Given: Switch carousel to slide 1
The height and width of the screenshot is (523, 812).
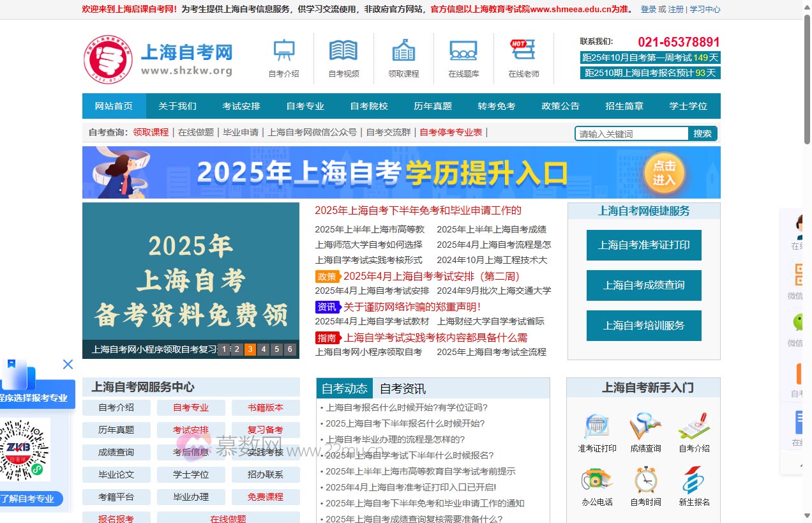Looking at the screenshot, I should tap(224, 349).
